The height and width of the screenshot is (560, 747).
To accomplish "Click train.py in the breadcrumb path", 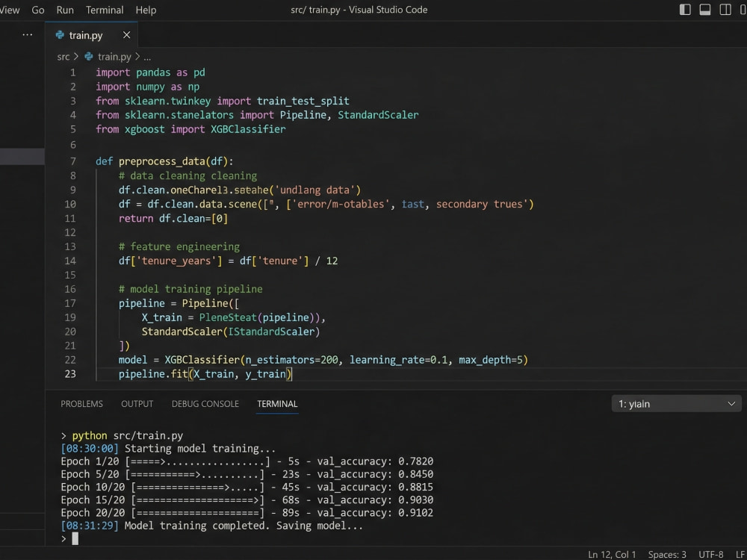I will (114, 57).
